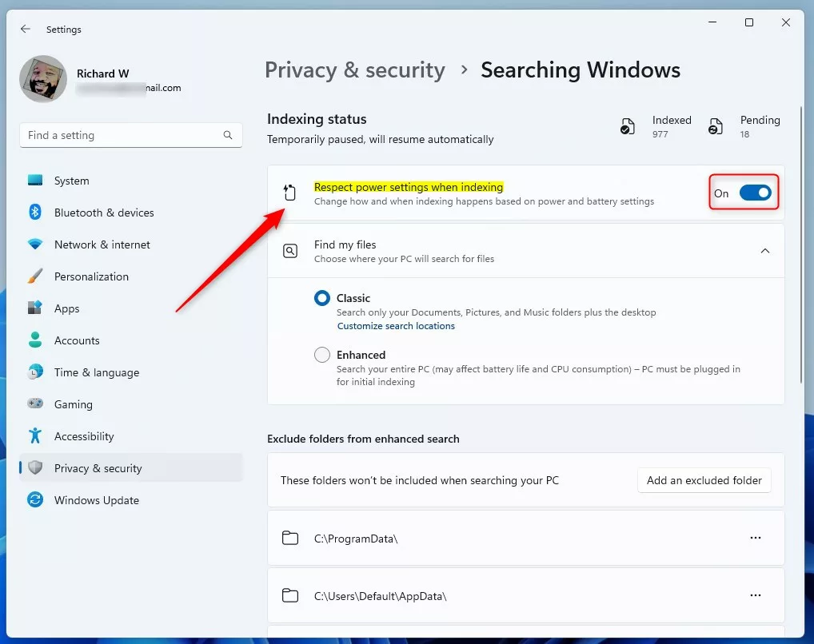Select Windows Update in sidebar

(131, 500)
